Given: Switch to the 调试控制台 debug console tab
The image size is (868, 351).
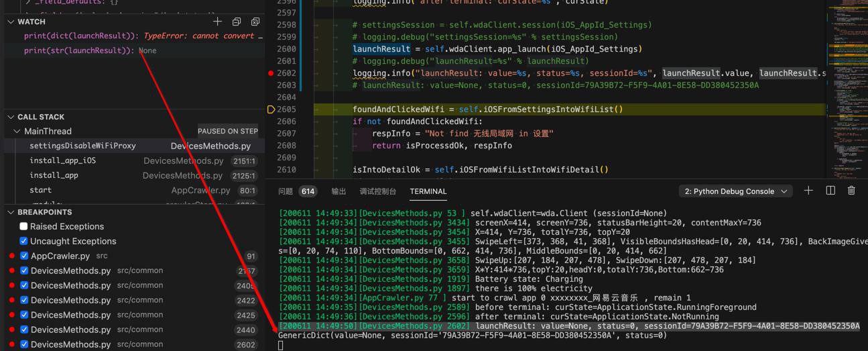Looking at the screenshot, I should tap(377, 191).
